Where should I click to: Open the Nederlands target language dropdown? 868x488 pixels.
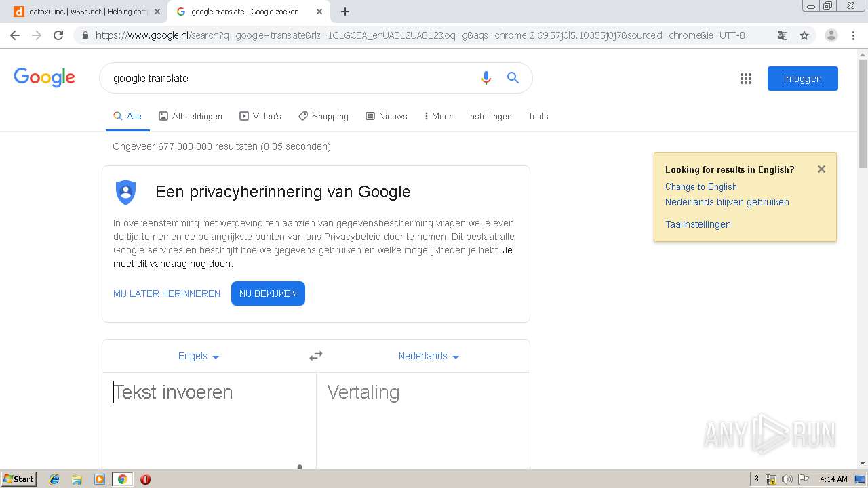pos(429,356)
